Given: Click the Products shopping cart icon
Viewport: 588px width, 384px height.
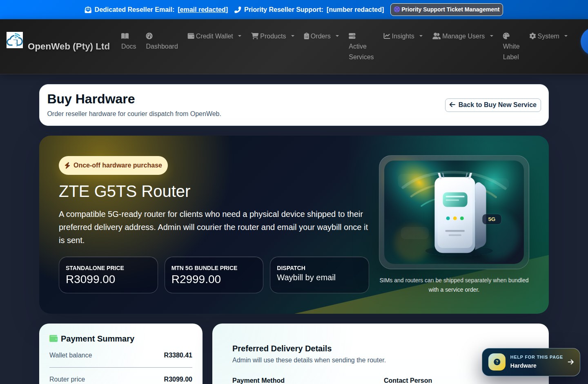Looking at the screenshot, I should point(255,36).
